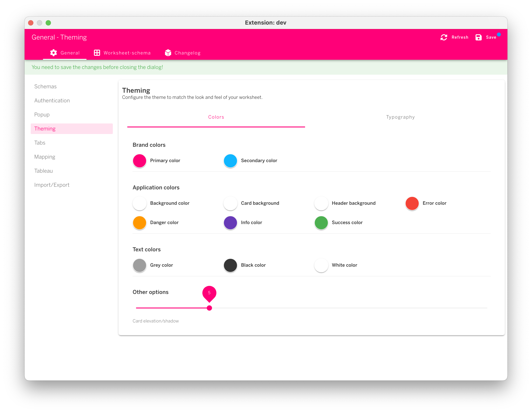Click the Save disk icon

tap(478, 37)
